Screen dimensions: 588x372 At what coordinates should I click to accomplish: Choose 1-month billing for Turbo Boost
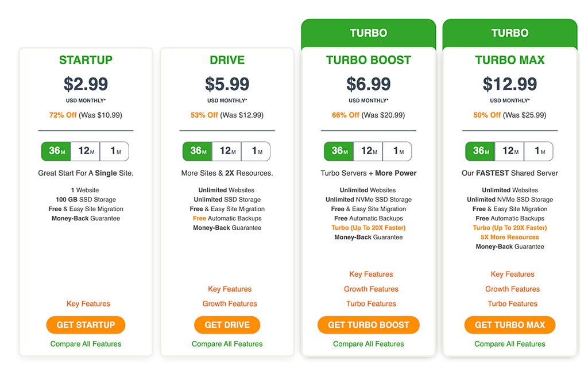pos(397,152)
